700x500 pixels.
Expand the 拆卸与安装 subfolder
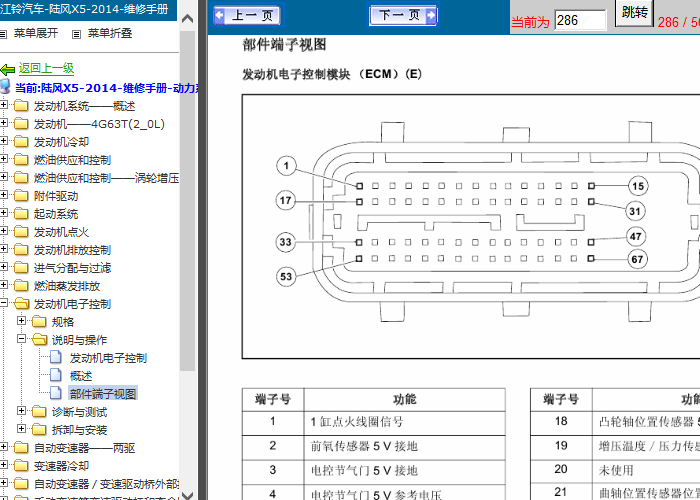pos(21,429)
